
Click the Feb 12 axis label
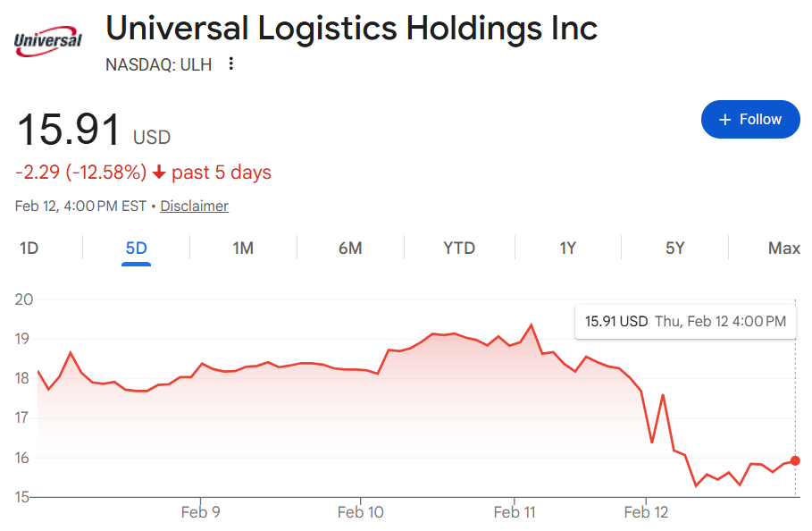(x=647, y=512)
